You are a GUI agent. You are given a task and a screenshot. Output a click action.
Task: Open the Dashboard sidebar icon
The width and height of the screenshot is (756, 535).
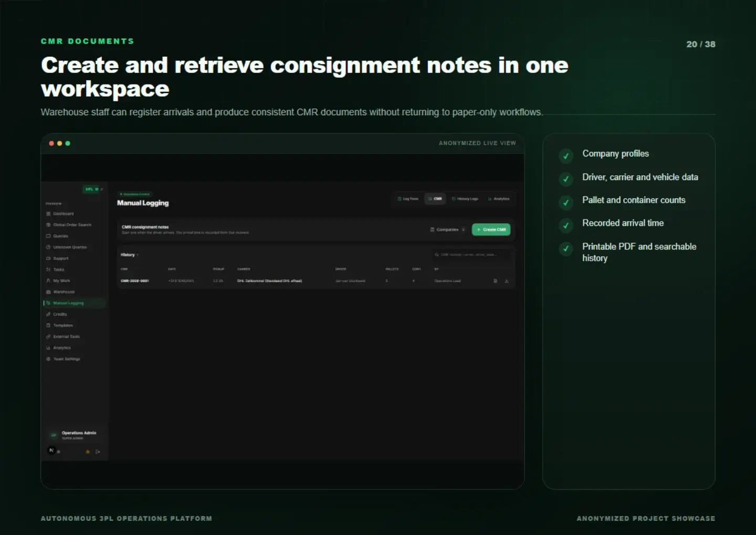pyautogui.click(x=48, y=214)
